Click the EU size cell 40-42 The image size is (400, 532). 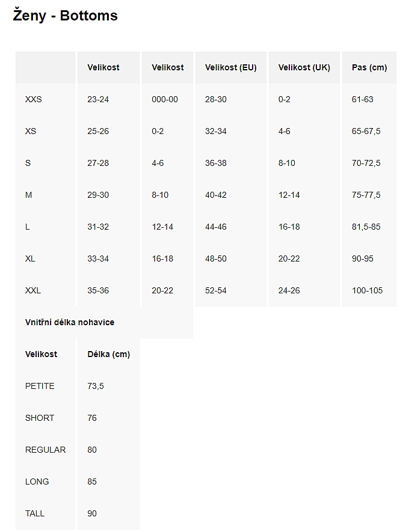tap(216, 195)
